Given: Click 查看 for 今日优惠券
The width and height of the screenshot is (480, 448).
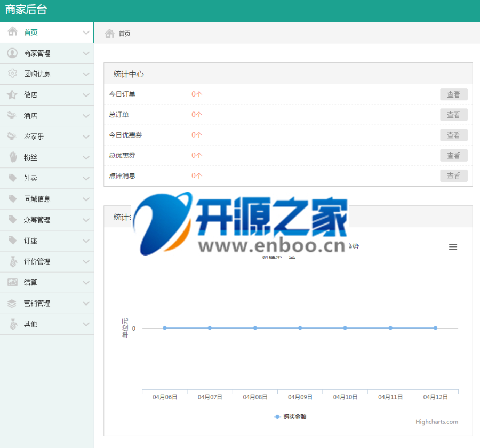Looking at the screenshot, I should pos(454,135).
